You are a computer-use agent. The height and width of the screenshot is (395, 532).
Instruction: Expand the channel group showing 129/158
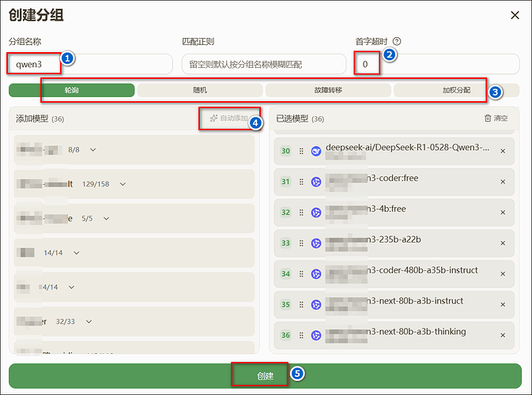(x=123, y=184)
